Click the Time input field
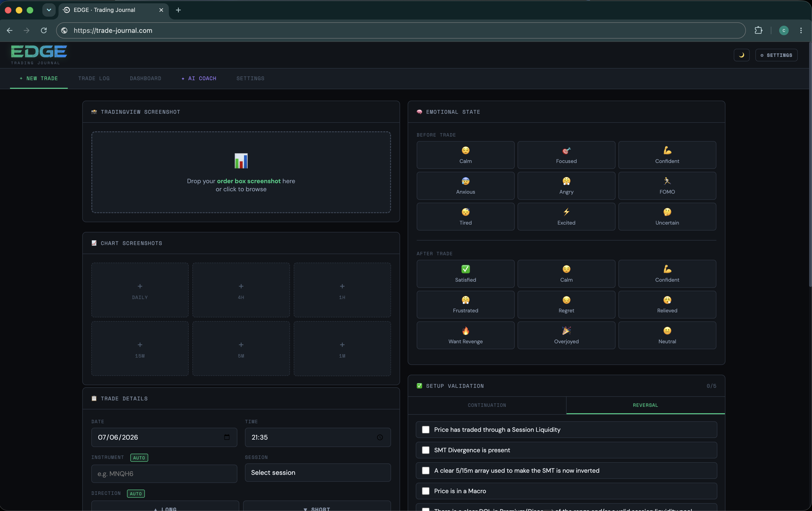This screenshot has height=511, width=812. pyautogui.click(x=318, y=437)
